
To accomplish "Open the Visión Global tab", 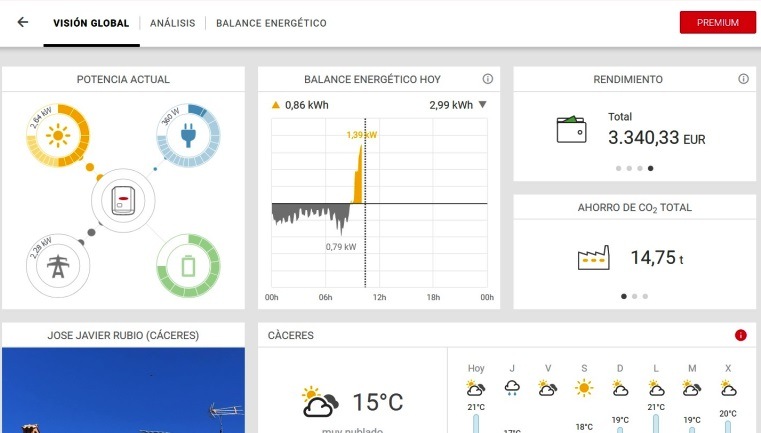I will pos(91,23).
